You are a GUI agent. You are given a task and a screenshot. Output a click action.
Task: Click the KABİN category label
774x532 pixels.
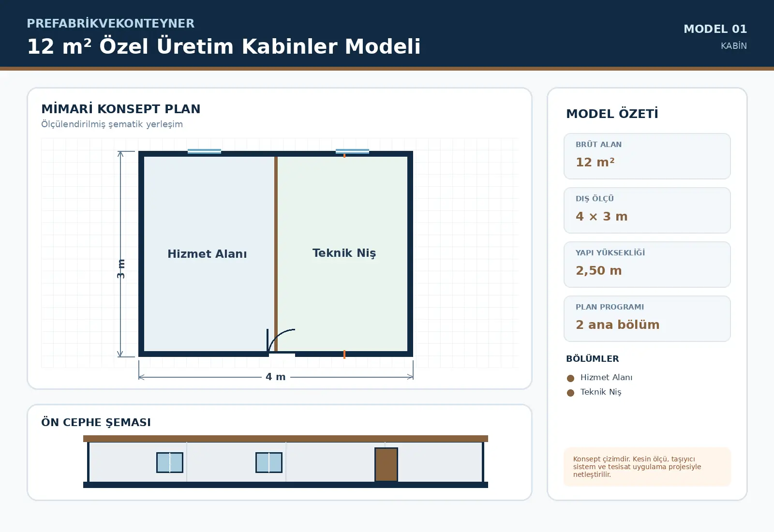pos(733,45)
